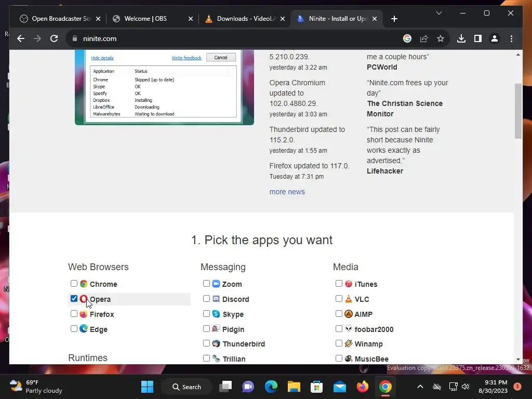Reload the ninite.com page
The width and height of the screenshot is (532, 399).
point(54,38)
